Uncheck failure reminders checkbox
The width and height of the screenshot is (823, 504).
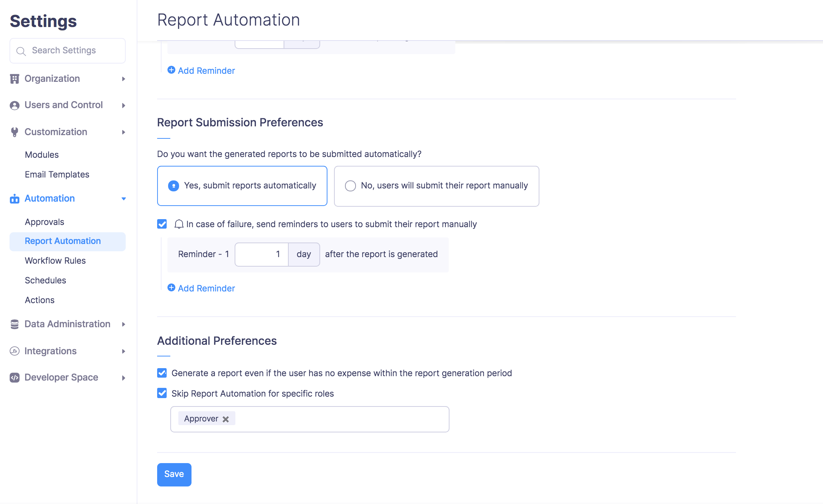162,224
